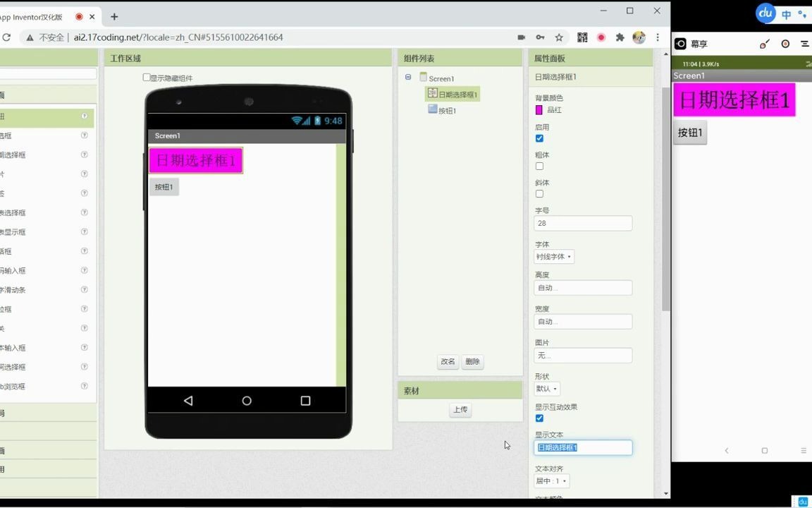Click the 改名 rename button
812x508 pixels.
point(447,361)
